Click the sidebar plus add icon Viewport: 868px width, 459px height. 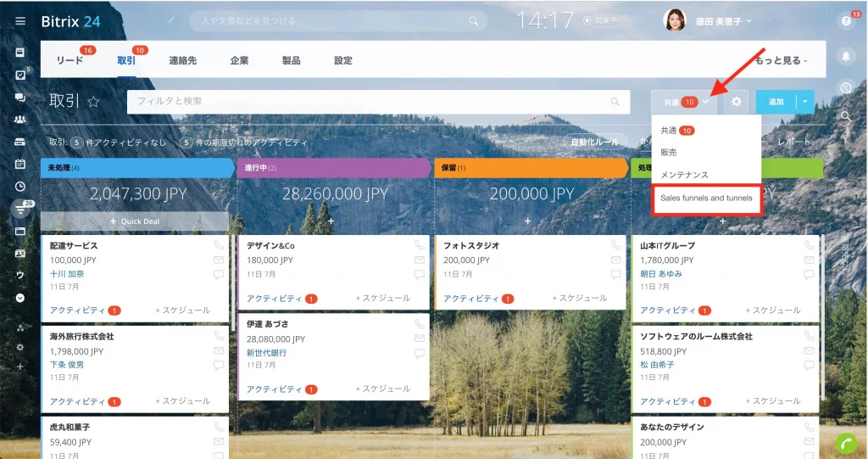[20, 367]
